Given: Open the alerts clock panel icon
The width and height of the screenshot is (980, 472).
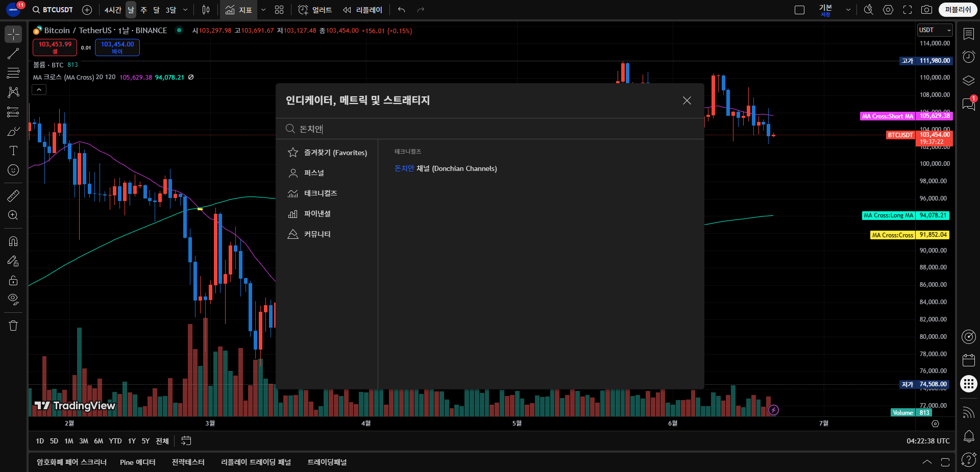Looking at the screenshot, I should 968,57.
